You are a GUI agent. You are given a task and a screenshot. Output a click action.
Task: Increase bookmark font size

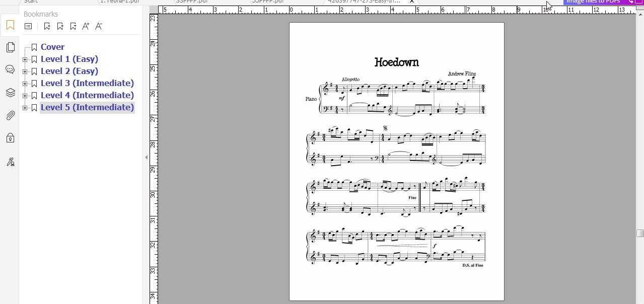tap(86, 26)
